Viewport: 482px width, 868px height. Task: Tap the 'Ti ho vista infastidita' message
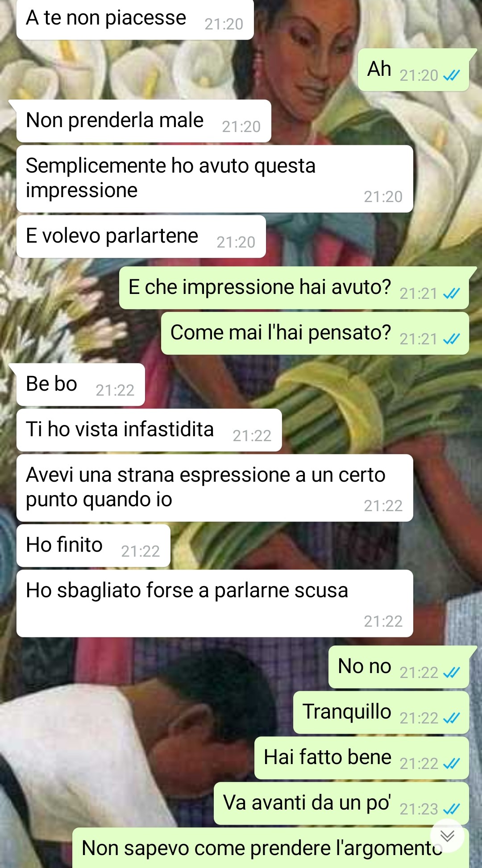pyautogui.click(x=149, y=430)
